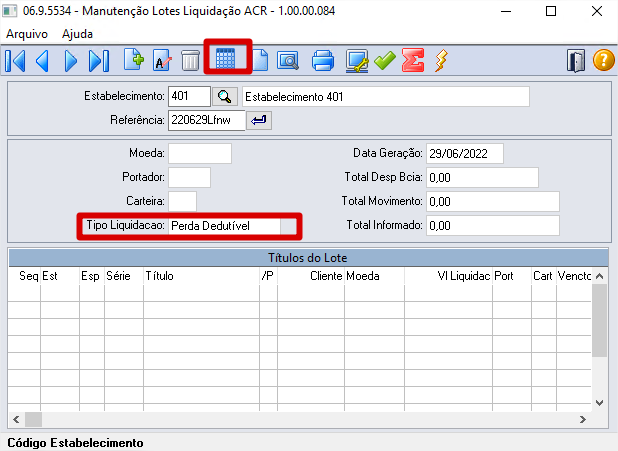Click the Moeda column header in grid
618x451 pixels.
(374, 276)
